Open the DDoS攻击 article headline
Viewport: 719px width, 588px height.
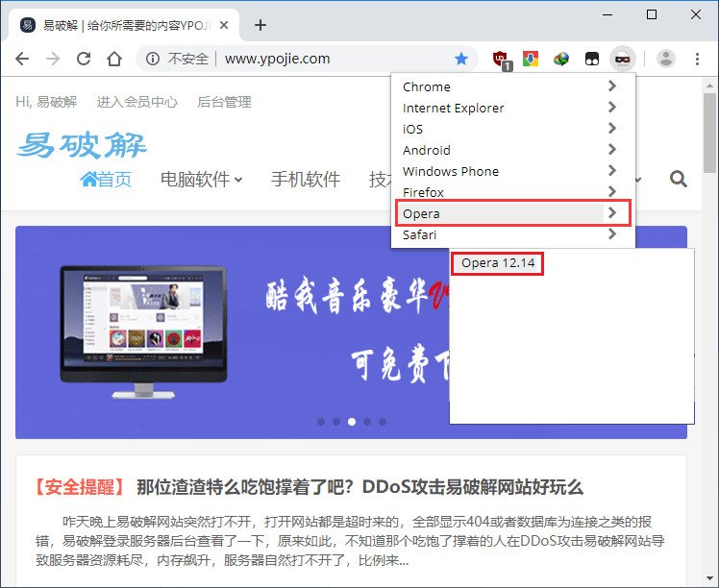(x=359, y=487)
